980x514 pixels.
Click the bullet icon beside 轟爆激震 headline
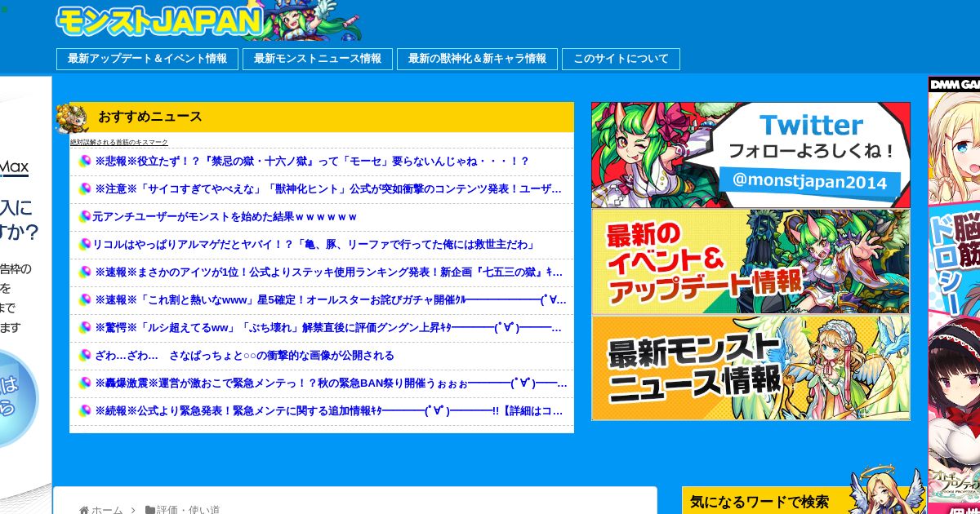click(x=84, y=383)
